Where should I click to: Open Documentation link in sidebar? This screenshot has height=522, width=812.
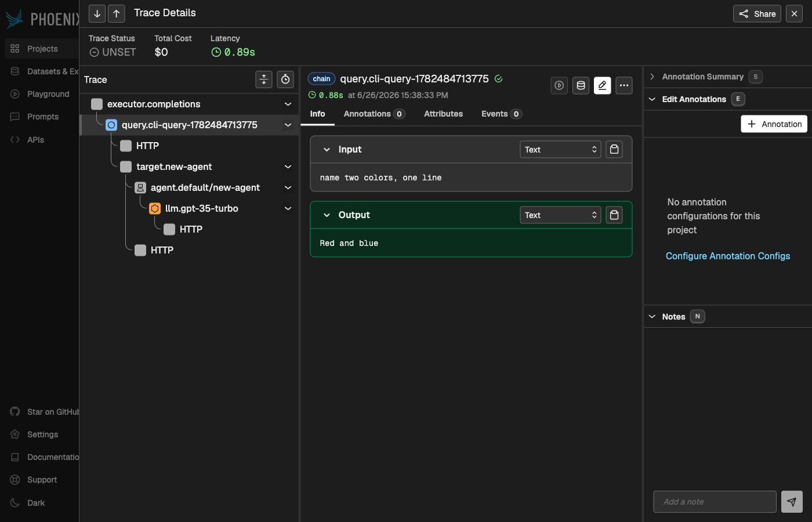[42, 457]
